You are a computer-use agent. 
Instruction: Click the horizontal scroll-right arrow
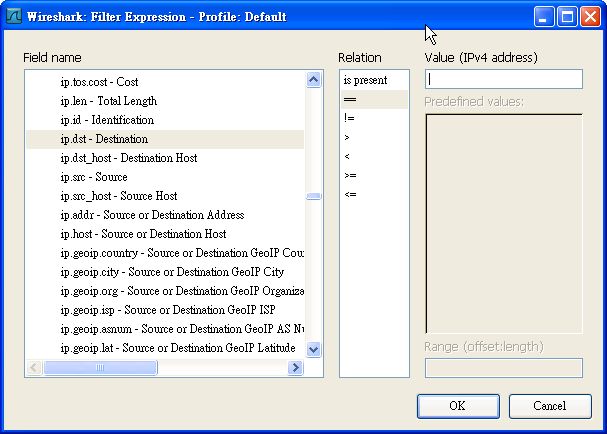(x=295, y=367)
